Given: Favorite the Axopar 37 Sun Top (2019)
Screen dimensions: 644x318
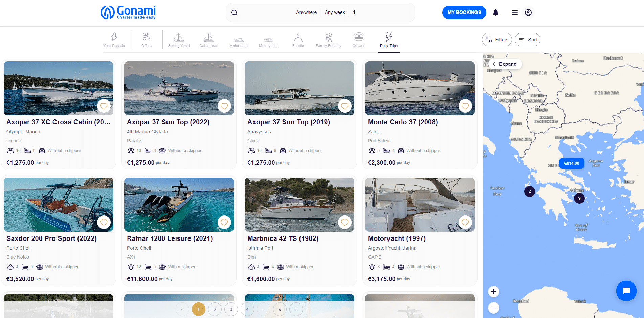Looking at the screenshot, I should click(345, 106).
